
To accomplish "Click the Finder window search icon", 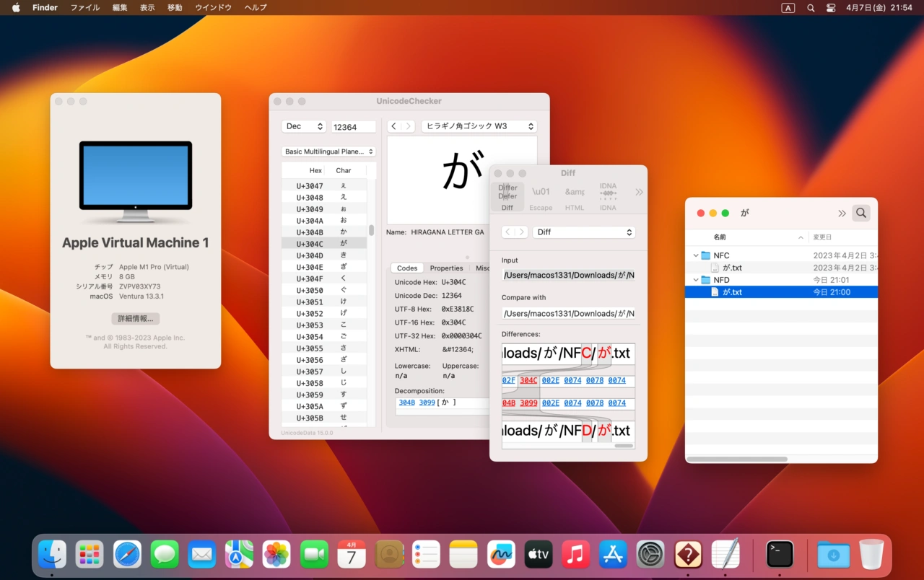I will coord(860,213).
